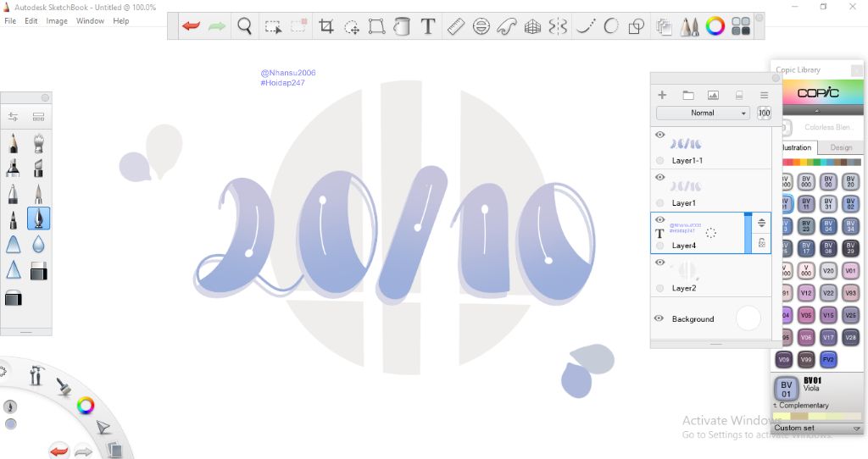The width and height of the screenshot is (868, 459).
Task: Open the Brush Palette toggle in toolbar
Action: click(689, 26)
